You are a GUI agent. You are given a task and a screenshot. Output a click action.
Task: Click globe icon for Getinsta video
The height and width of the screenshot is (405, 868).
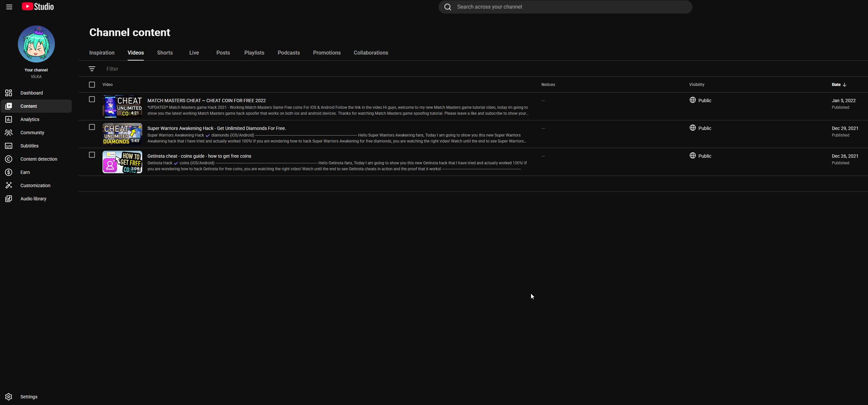(x=692, y=155)
